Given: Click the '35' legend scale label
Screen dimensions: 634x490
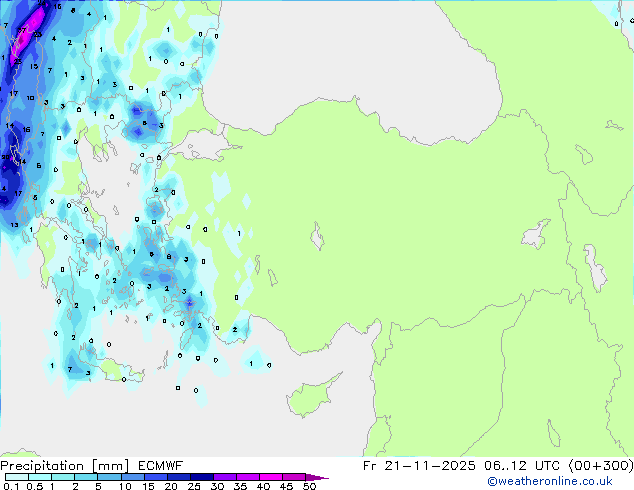Looking at the screenshot, I should click(x=240, y=486).
